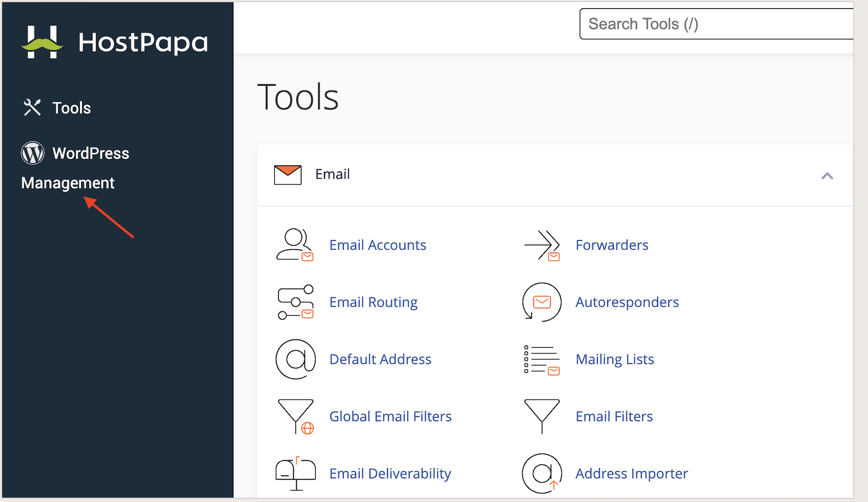This screenshot has width=868, height=502.
Task: Open the Email Filters link
Action: (x=614, y=417)
